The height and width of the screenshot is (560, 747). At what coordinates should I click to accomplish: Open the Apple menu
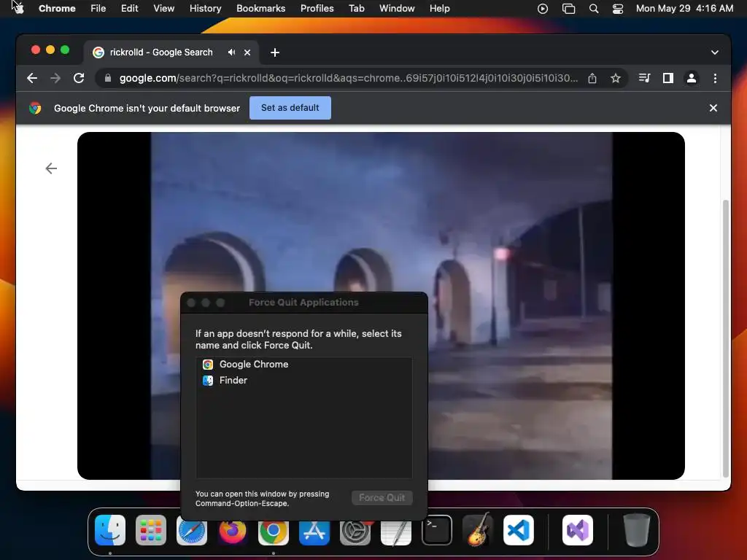click(19, 8)
